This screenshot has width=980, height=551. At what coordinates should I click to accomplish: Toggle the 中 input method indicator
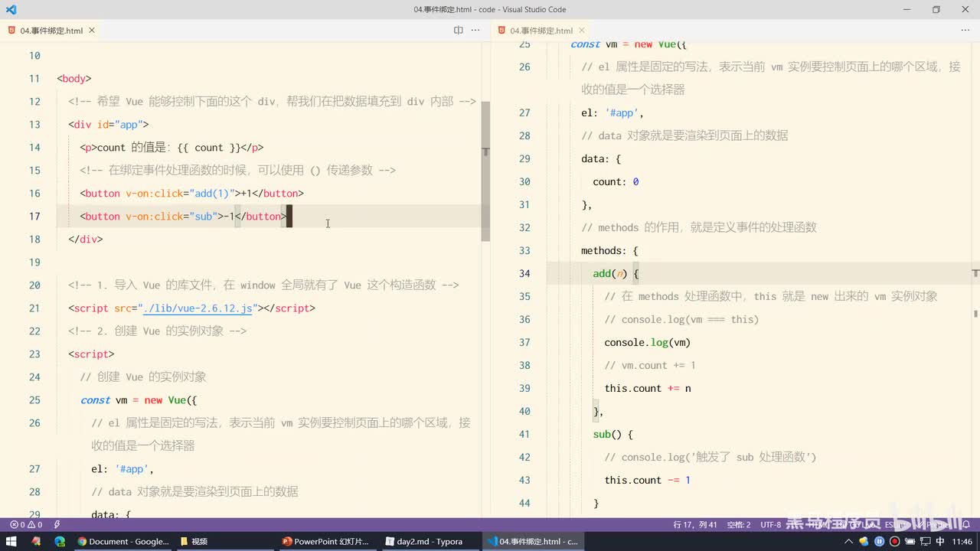[x=939, y=541]
